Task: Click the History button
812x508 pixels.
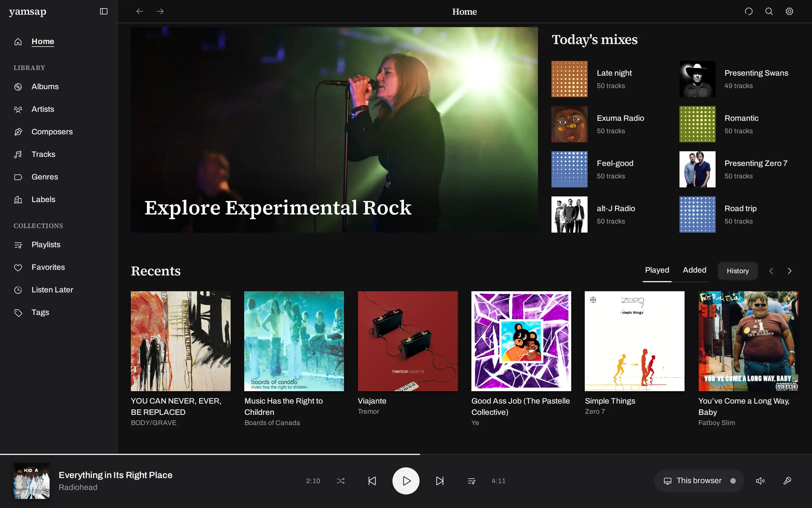Action: click(738, 271)
